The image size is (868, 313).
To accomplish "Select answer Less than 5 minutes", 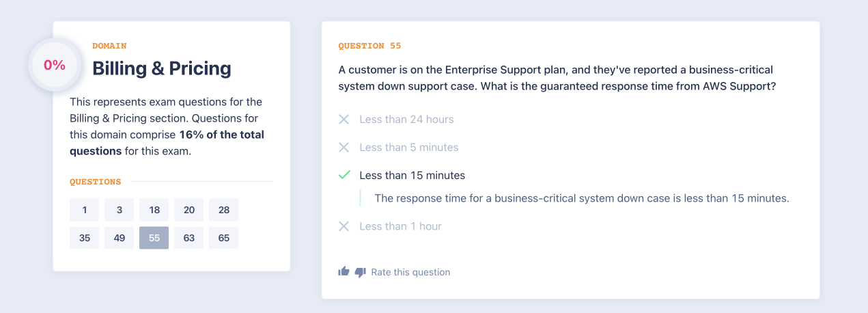I will [408, 148].
